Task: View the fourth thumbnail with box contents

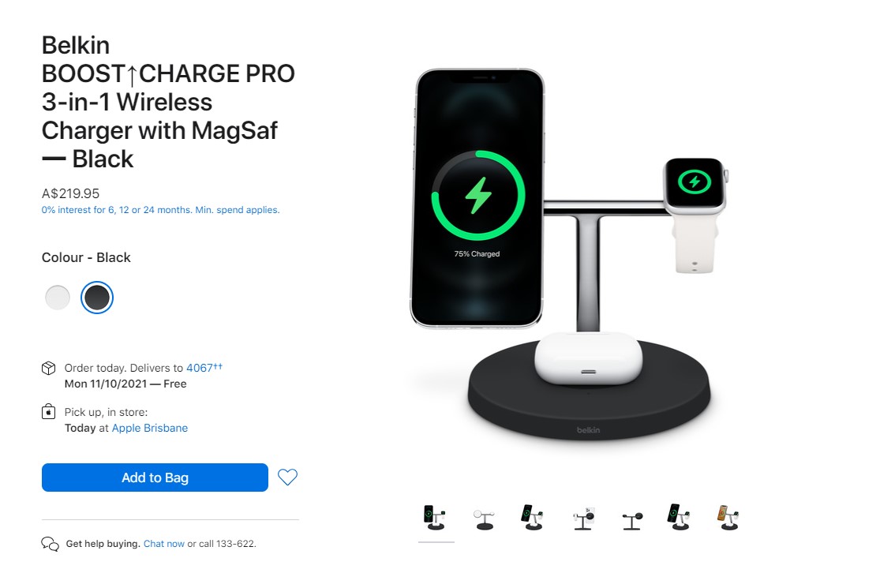Action: click(584, 519)
